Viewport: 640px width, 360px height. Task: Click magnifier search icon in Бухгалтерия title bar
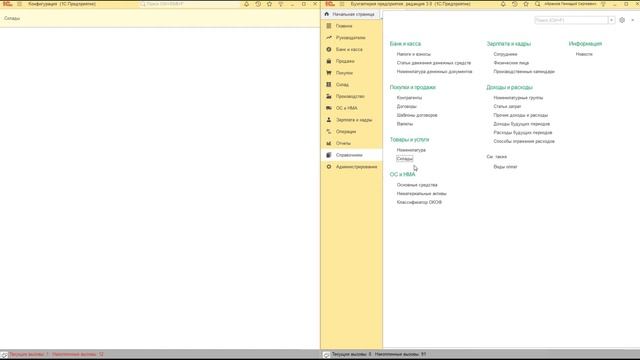point(538,4)
